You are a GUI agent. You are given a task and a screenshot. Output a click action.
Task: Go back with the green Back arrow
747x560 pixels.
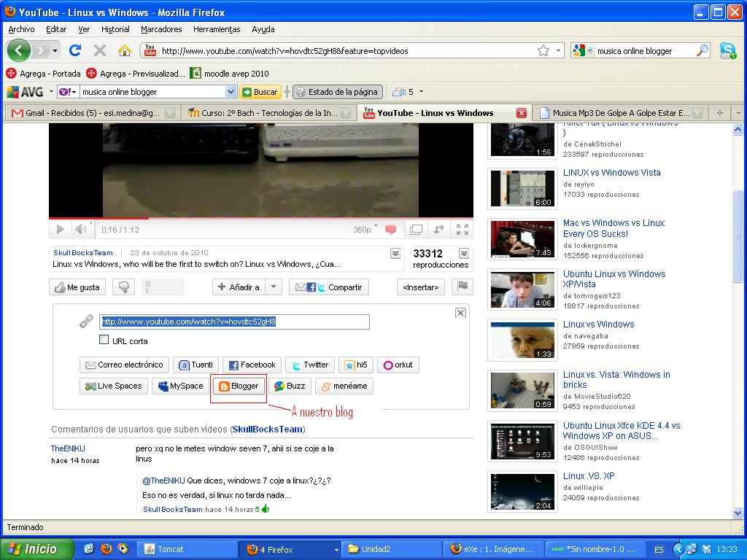18,50
